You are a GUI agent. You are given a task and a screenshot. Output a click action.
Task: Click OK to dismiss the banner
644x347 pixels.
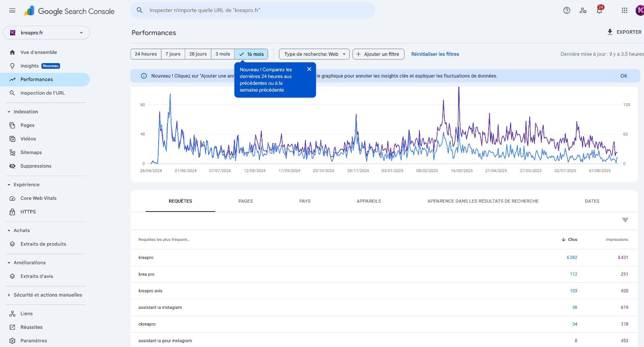pyautogui.click(x=624, y=76)
